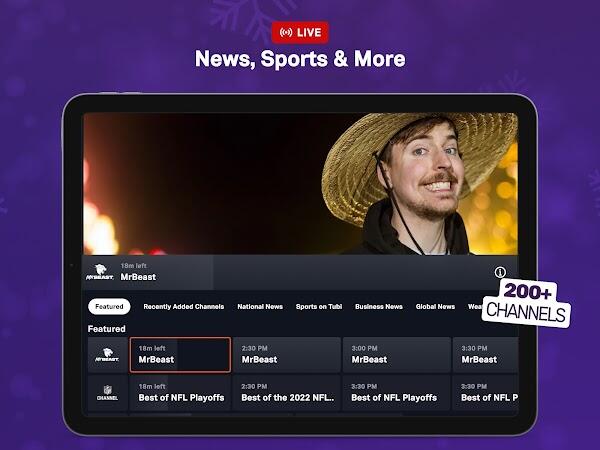Select the MrBeast 18m left program
The width and height of the screenshot is (600, 450).
click(x=180, y=355)
